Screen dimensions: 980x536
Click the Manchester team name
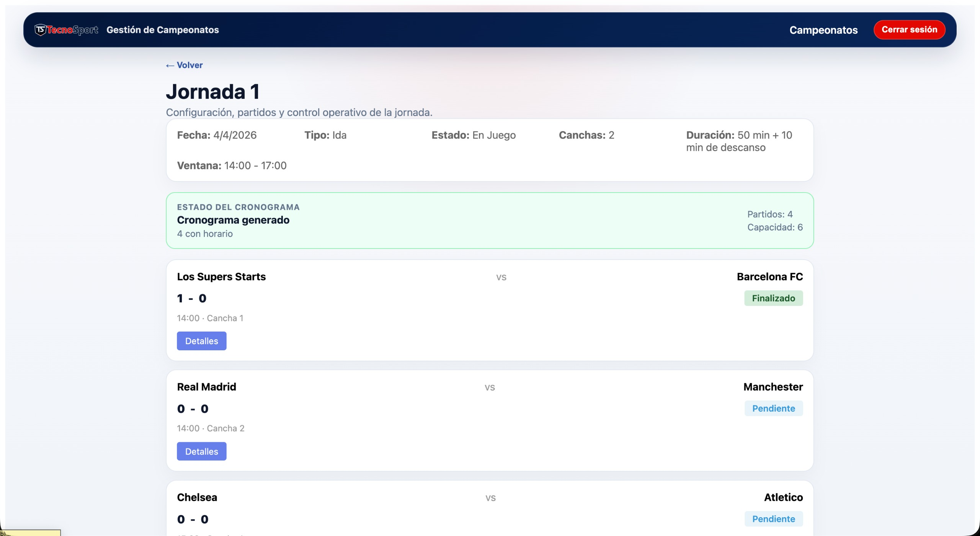click(x=773, y=387)
